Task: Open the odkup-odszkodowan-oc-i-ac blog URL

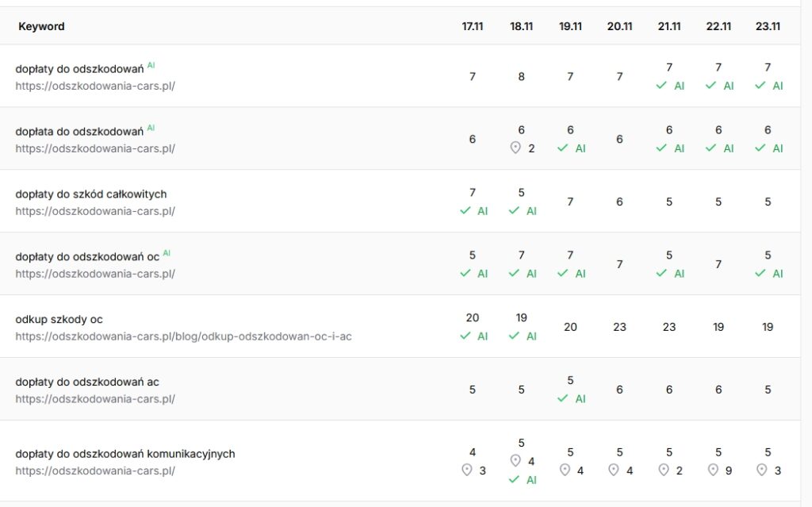Action: pos(183,336)
